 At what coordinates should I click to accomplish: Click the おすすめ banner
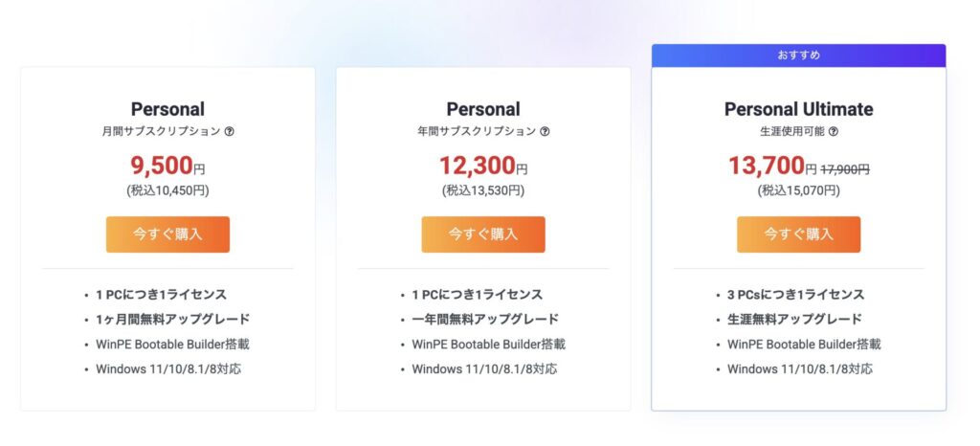tap(798, 56)
